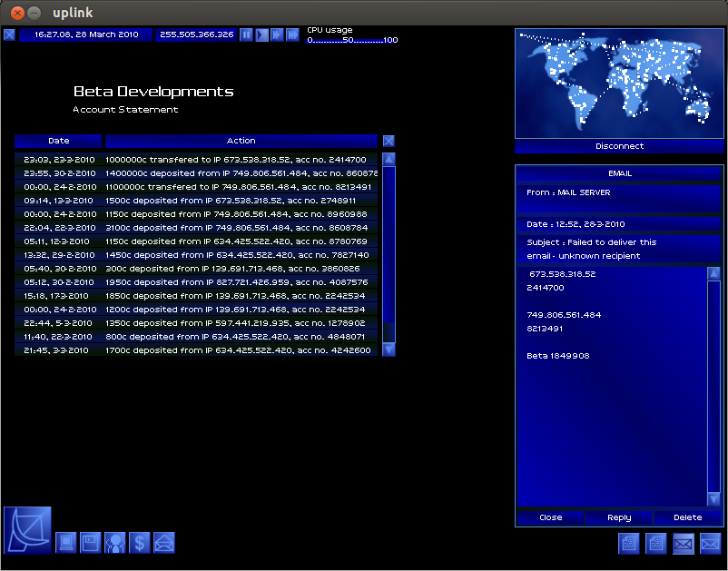This screenshot has height=571, width=728.
Task: Open the send mail envelope icon at bottom left
Action: coord(164,543)
